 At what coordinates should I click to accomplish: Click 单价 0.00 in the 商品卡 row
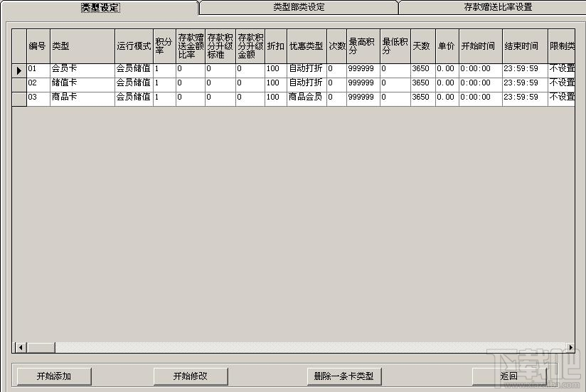447,97
